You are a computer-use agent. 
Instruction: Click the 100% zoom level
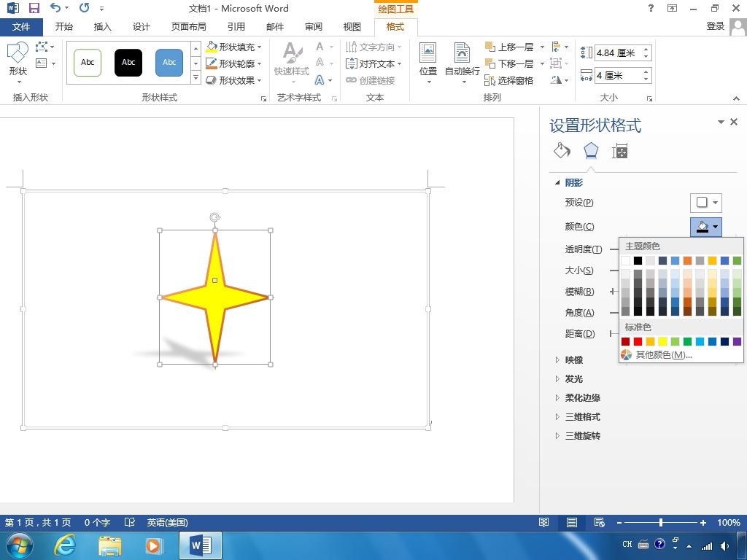click(729, 522)
